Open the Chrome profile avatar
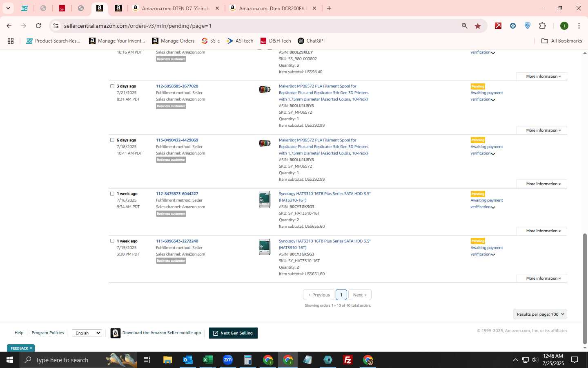Image resolution: width=588 pixels, height=368 pixels. coord(564,26)
